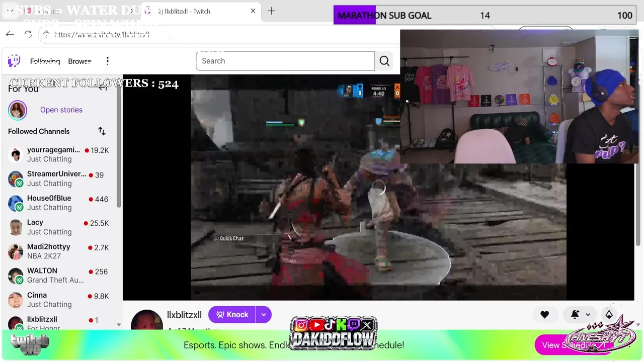Click the StreamerUniversity channel avatar
The image size is (644, 362).
(x=16, y=178)
